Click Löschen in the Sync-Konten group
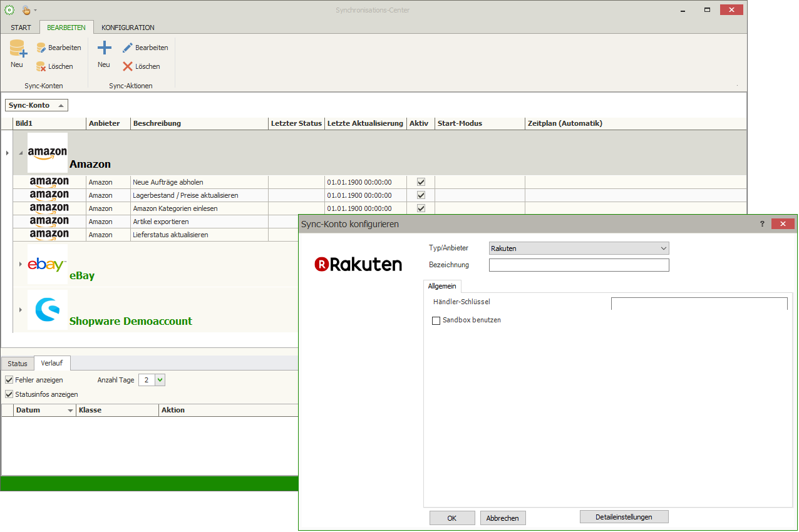 point(54,66)
